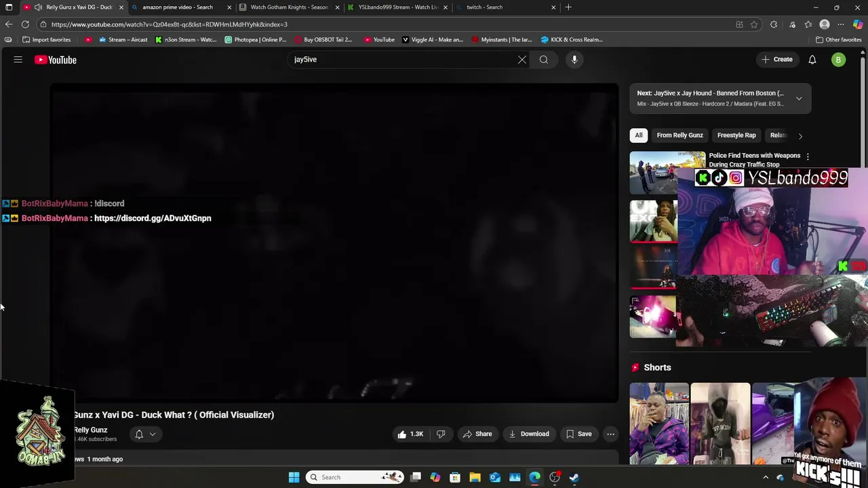Expand the Next playlist panel chevron
The image size is (868, 488).
799,99
